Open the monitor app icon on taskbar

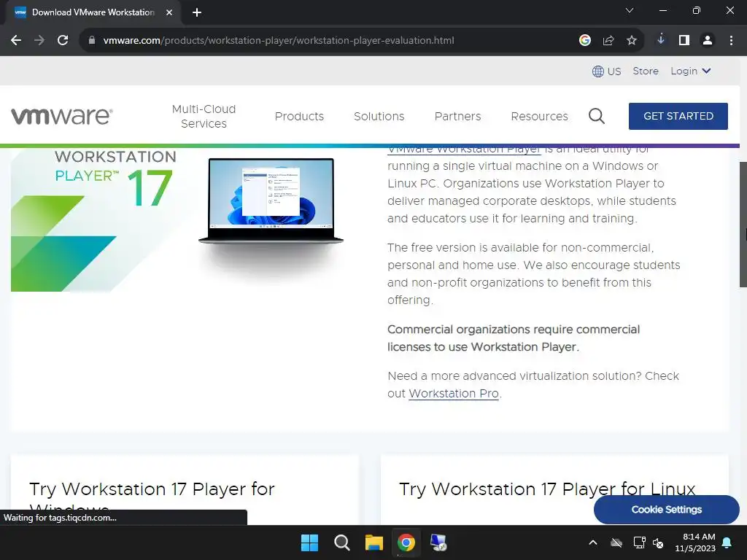[438, 542]
